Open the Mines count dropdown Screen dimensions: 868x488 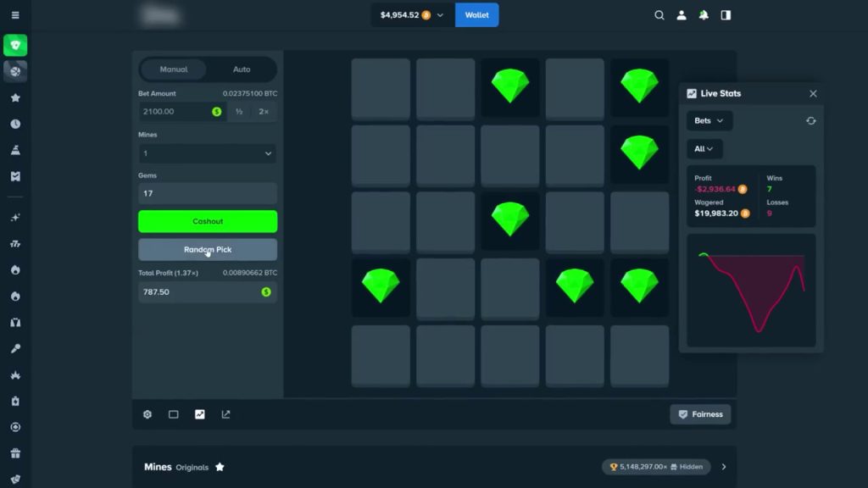coord(208,153)
